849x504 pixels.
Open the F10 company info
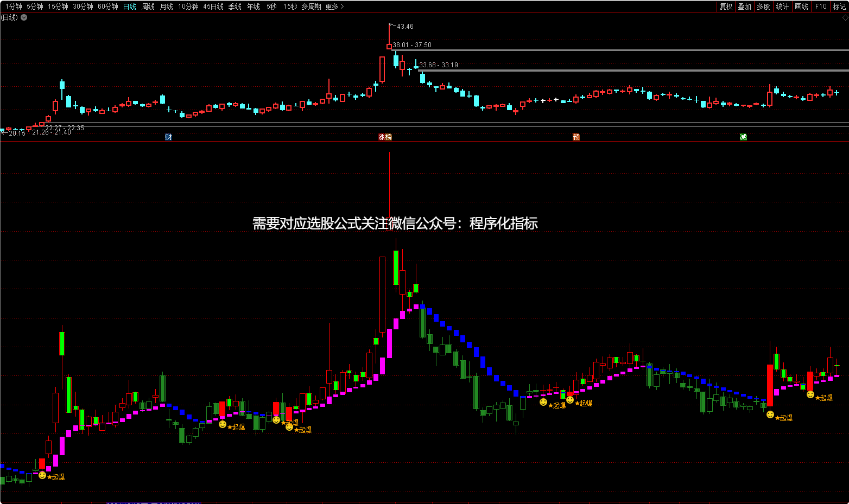(821, 7)
